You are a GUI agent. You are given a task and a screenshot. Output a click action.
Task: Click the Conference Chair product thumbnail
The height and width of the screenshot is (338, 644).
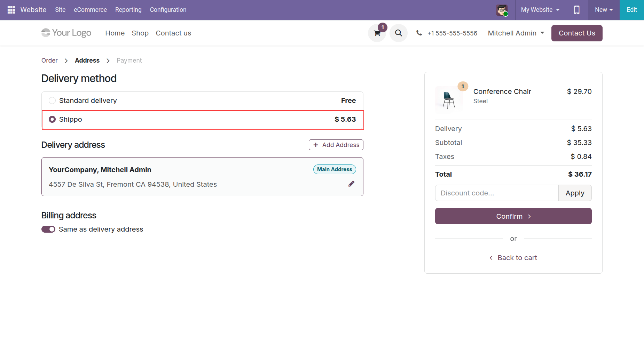[x=449, y=100]
